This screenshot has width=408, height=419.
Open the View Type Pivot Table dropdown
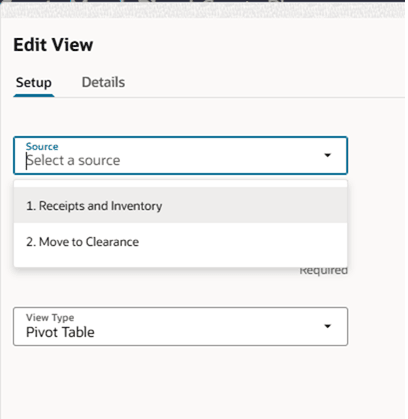tap(180, 326)
